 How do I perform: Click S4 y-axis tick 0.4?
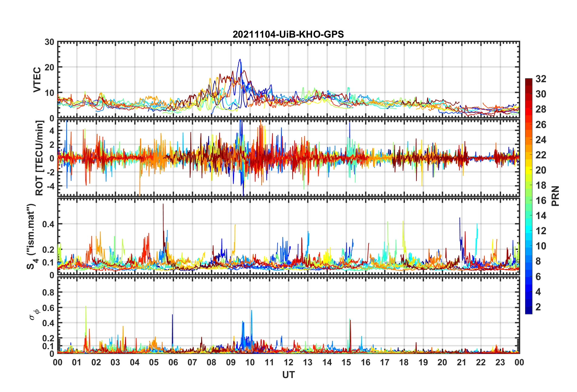48,224
